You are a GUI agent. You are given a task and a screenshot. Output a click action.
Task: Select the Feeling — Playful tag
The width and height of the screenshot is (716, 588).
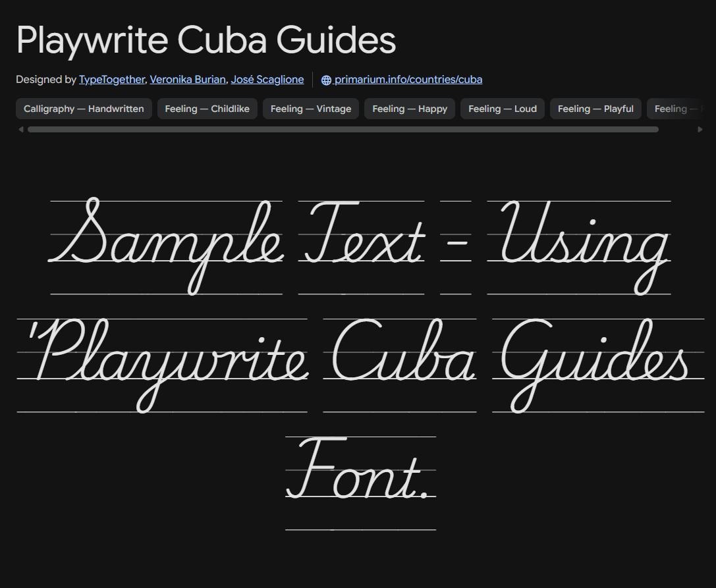click(595, 109)
